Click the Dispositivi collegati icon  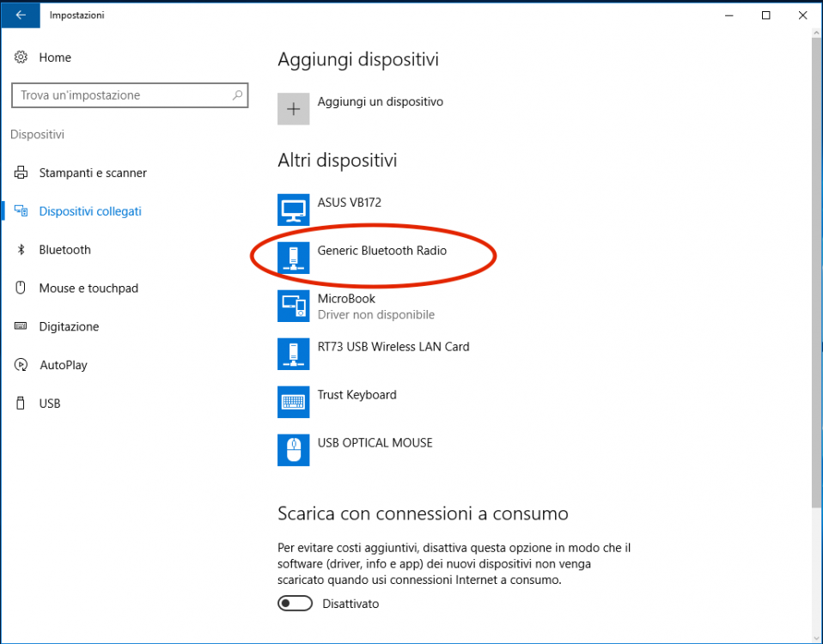tap(21, 211)
